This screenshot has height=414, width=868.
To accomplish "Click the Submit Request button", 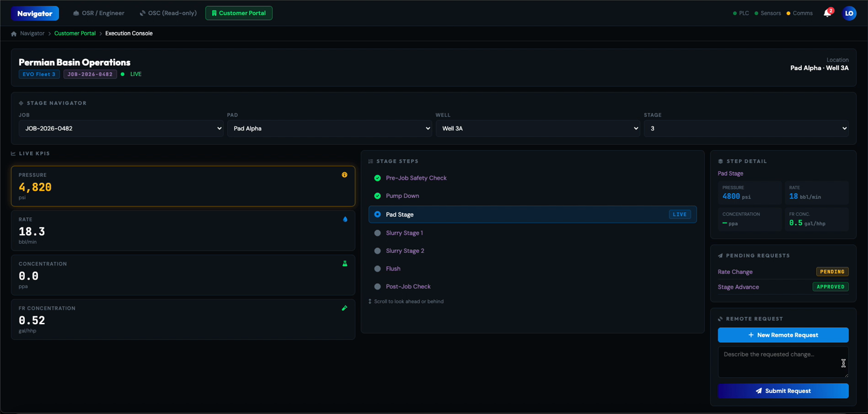I will point(783,391).
